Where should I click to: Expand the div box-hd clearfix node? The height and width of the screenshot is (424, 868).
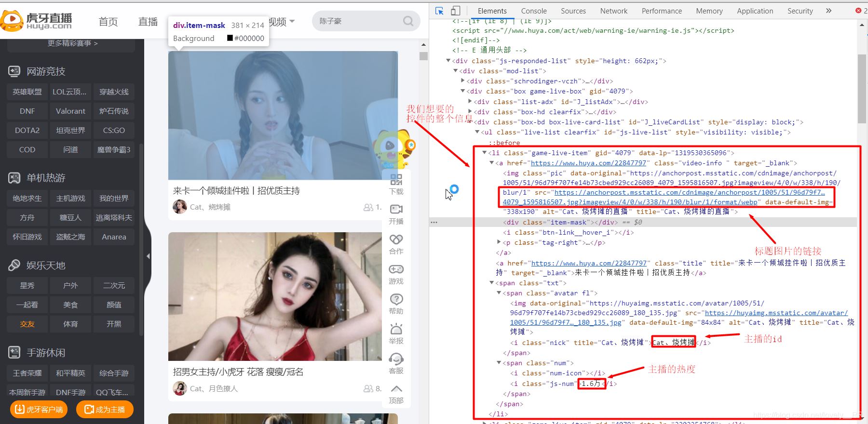tap(470, 112)
